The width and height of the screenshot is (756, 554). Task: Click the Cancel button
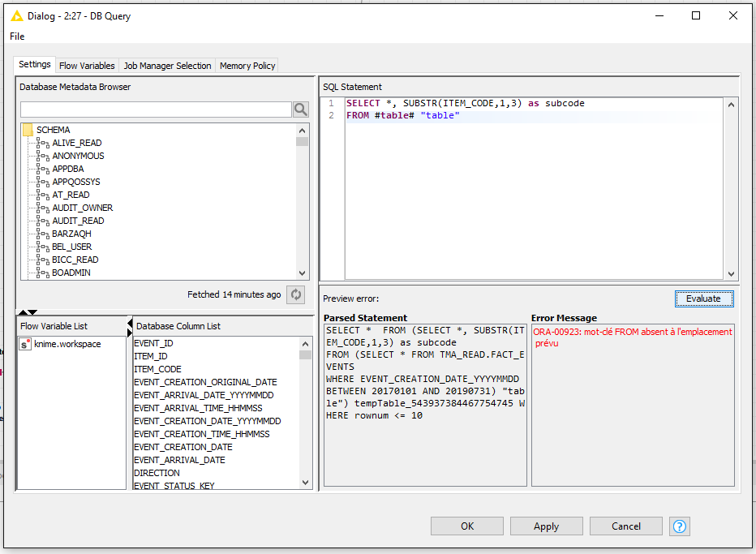click(625, 526)
